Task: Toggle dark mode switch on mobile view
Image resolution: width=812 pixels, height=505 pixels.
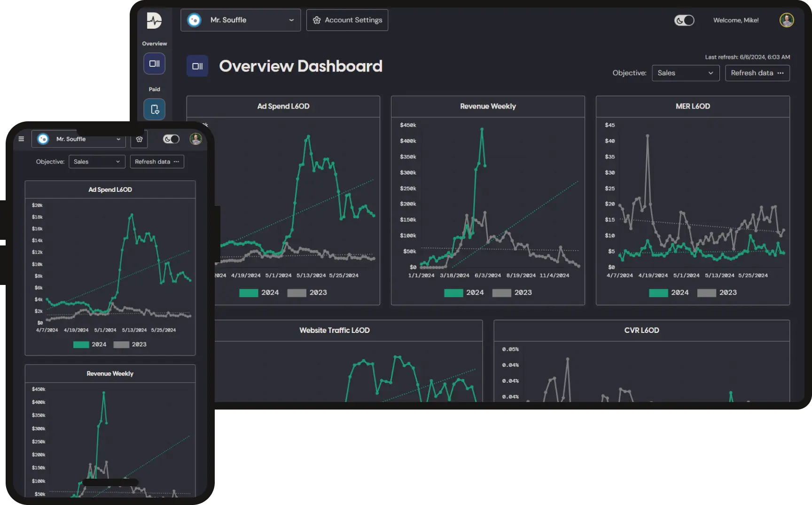Action: pos(171,139)
